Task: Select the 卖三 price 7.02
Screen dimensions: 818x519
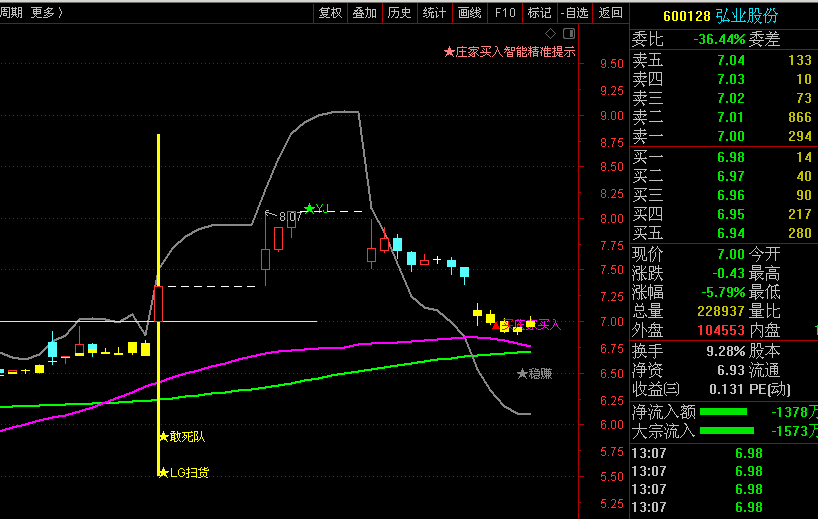Action: (731, 99)
